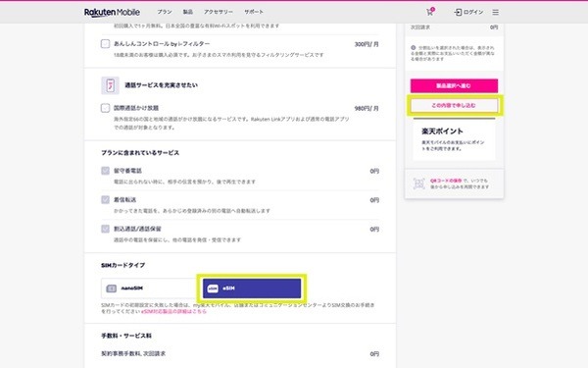This screenshot has width=588, height=368.
Task: Open the アクセサリー menu
Action: coord(219,12)
